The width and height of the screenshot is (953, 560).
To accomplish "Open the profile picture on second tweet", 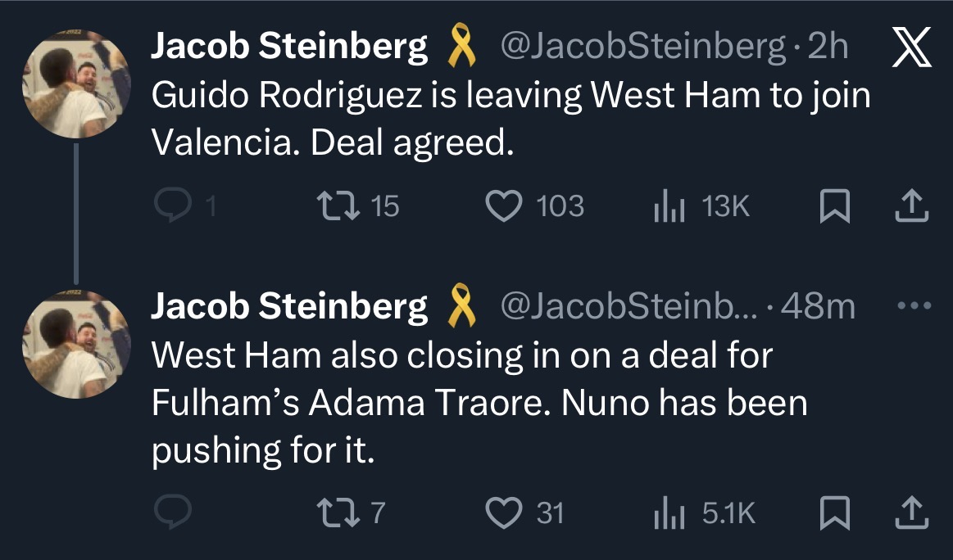I will point(75,344).
